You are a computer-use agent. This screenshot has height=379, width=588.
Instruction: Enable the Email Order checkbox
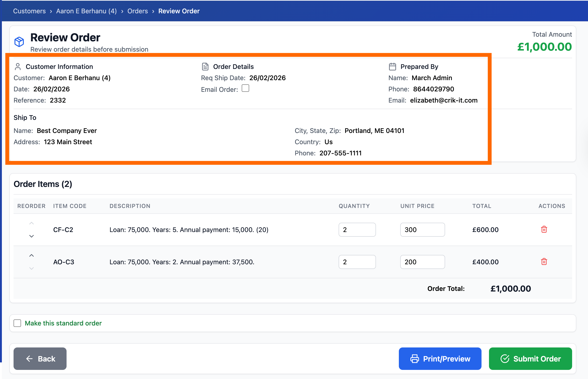tap(245, 88)
